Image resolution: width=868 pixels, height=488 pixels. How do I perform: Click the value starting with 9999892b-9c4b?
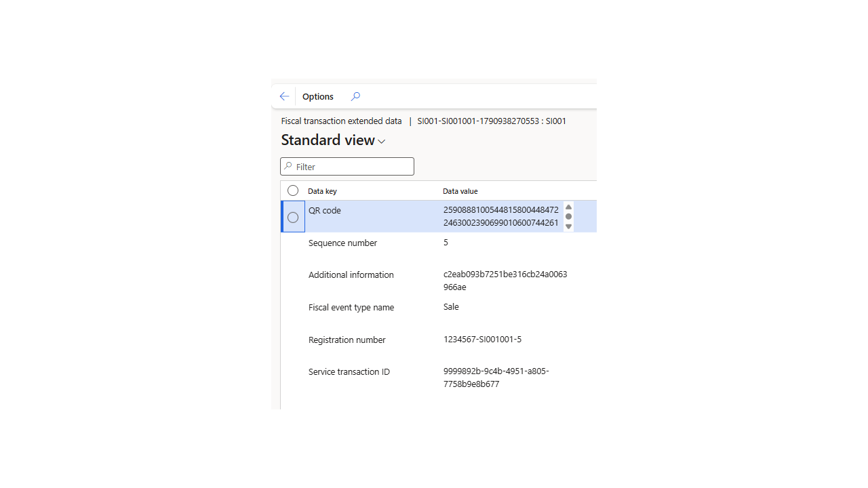[x=496, y=378]
